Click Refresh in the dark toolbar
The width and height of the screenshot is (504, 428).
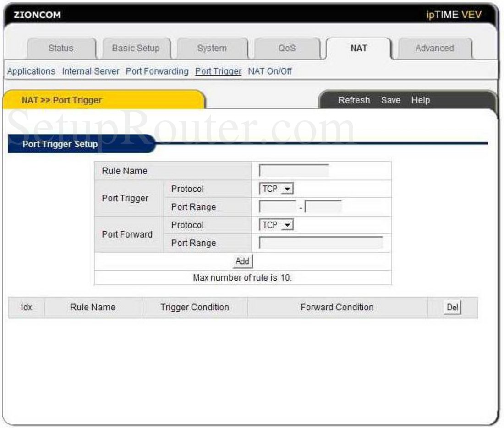[x=354, y=100]
